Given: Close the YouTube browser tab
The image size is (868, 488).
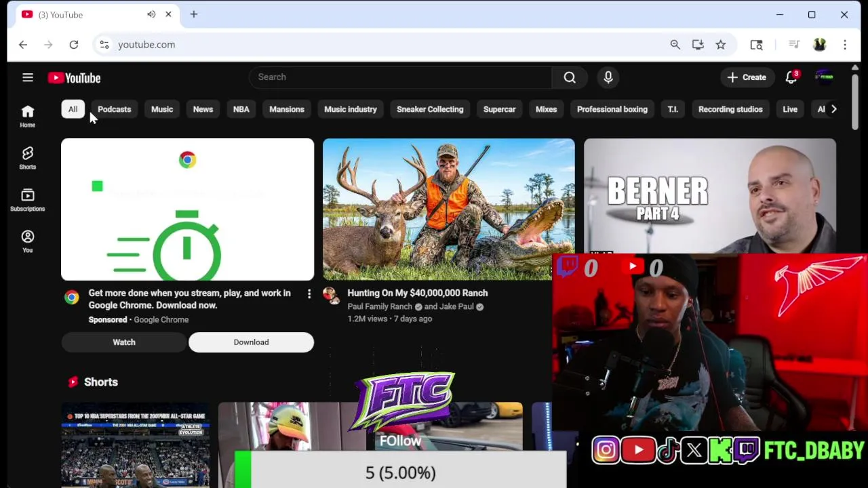Looking at the screenshot, I should pyautogui.click(x=168, y=14).
